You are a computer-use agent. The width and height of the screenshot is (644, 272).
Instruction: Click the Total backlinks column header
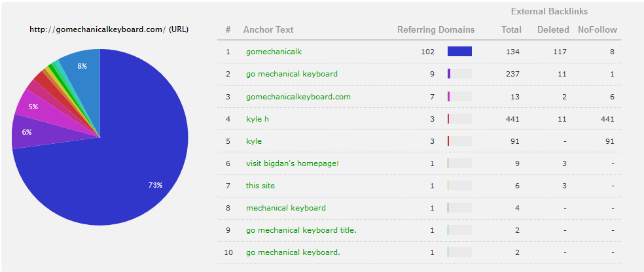click(511, 29)
